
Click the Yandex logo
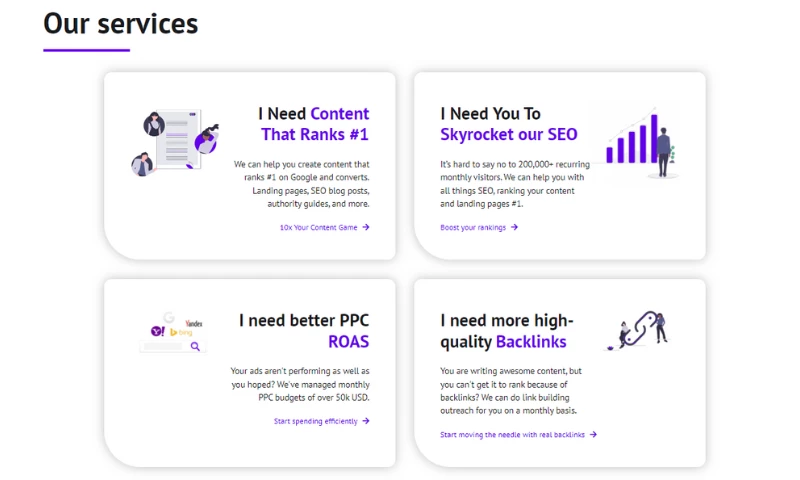tap(194, 324)
